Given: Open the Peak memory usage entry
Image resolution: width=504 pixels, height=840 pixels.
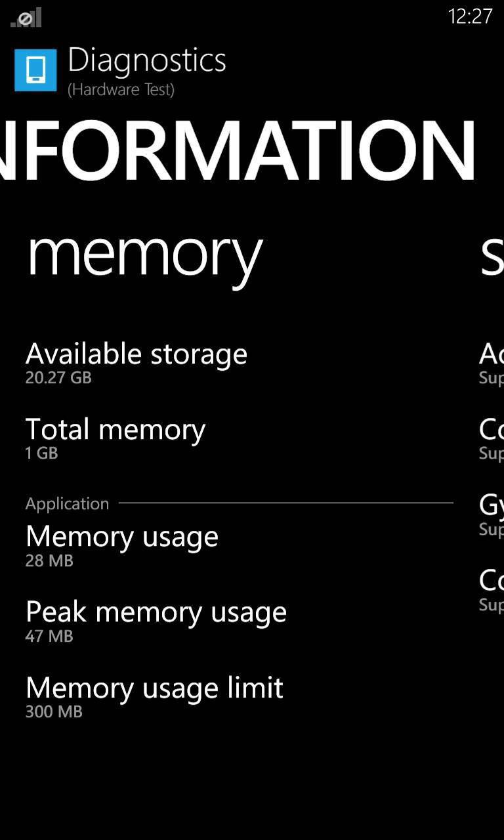Looking at the screenshot, I should pos(156,612).
